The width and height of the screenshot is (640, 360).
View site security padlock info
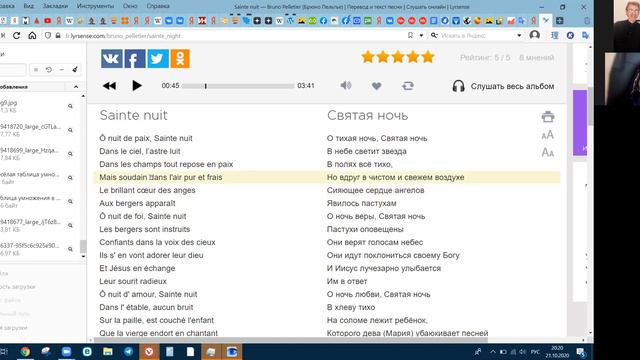(58, 36)
